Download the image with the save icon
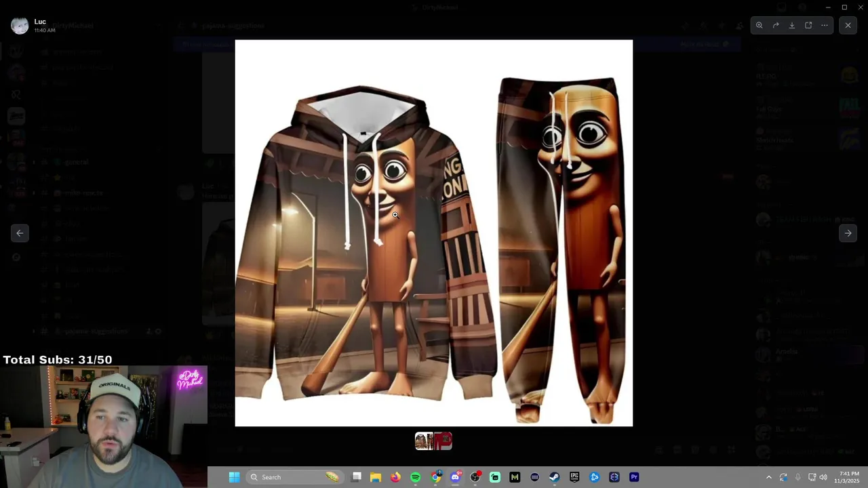The image size is (868, 488). point(792,25)
